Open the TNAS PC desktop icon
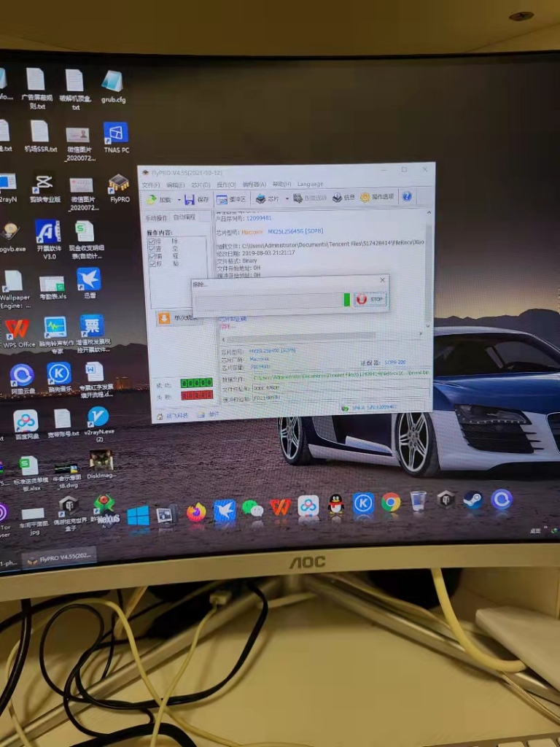560x747 pixels. [116, 138]
